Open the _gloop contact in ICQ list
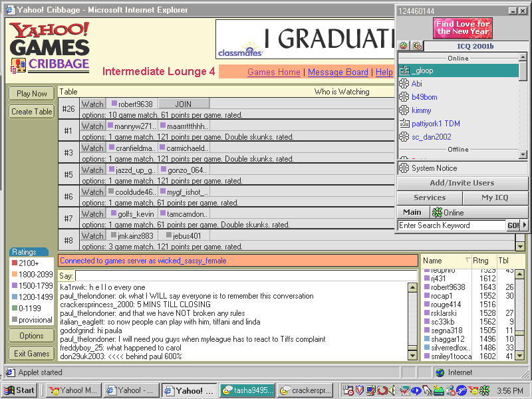This screenshot has height=399, width=532. (458, 70)
